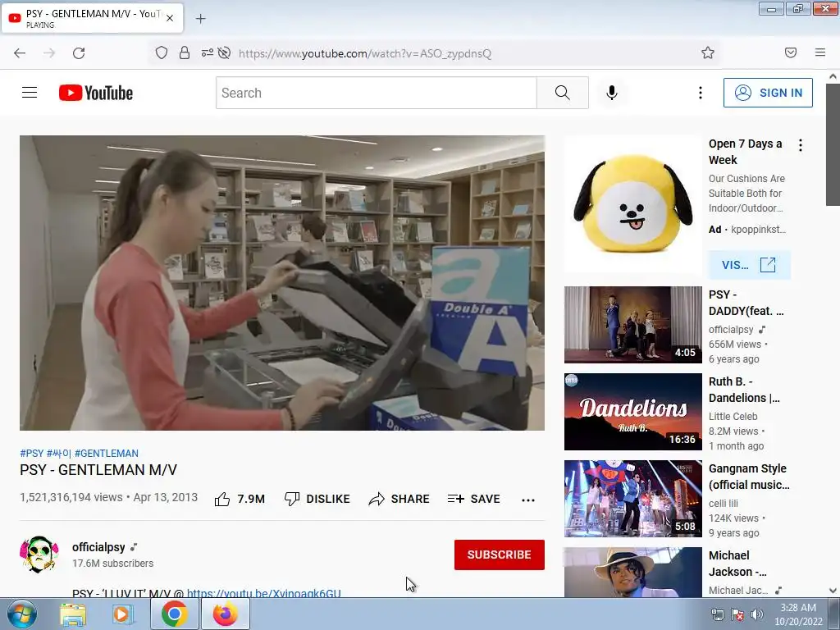Open the volume speaker tray icon

tap(757, 614)
